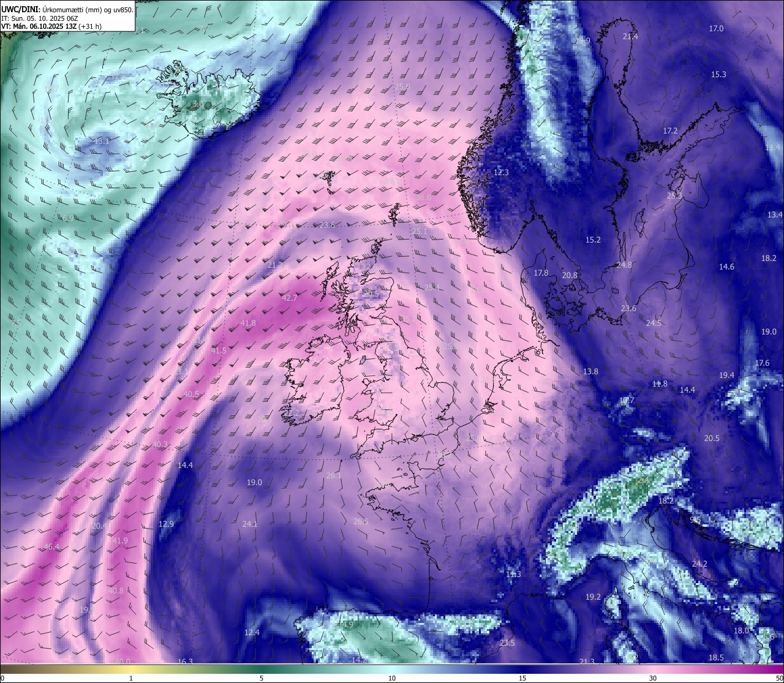784x683 pixels.
Task: Click the map value 14.6
Action: (726, 266)
